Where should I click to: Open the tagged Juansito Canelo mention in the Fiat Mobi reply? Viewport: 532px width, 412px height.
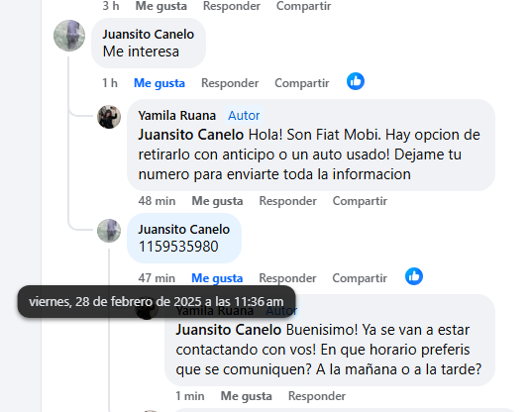(x=190, y=135)
